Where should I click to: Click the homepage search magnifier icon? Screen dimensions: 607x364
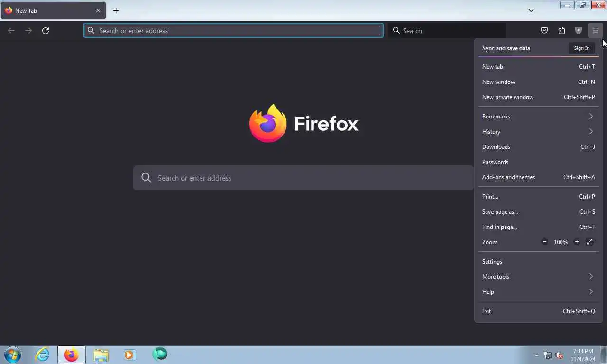point(147,178)
